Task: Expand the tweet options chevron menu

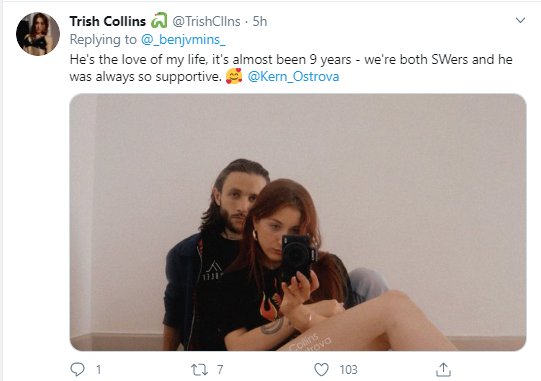Action: (520, 20)
